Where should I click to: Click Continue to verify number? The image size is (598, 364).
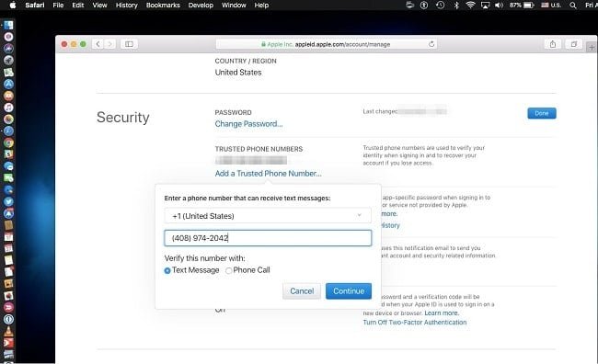pos(349,291)
